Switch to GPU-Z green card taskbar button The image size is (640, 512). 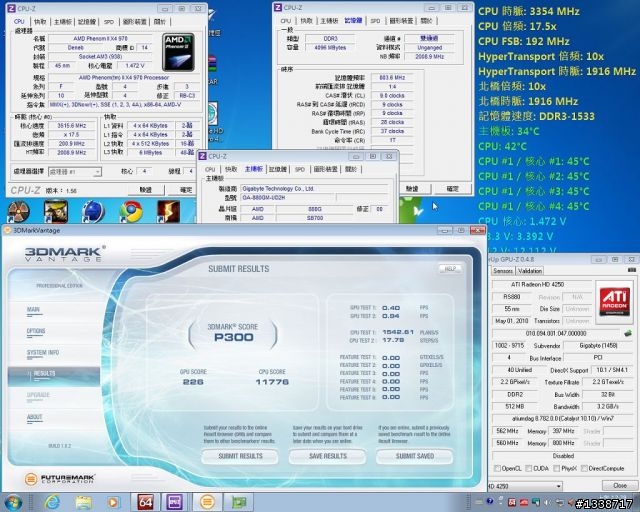239,502
